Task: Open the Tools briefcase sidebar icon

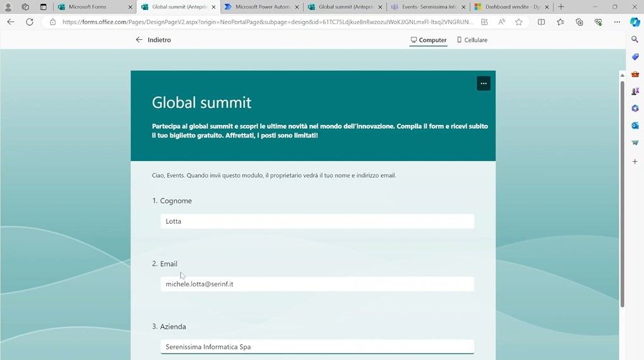Action: 635,74
